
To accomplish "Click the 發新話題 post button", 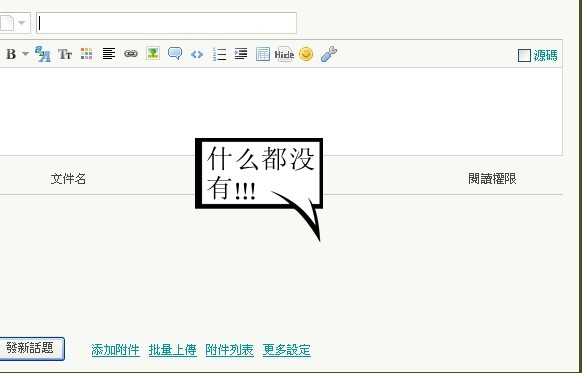I will [32, 349].
